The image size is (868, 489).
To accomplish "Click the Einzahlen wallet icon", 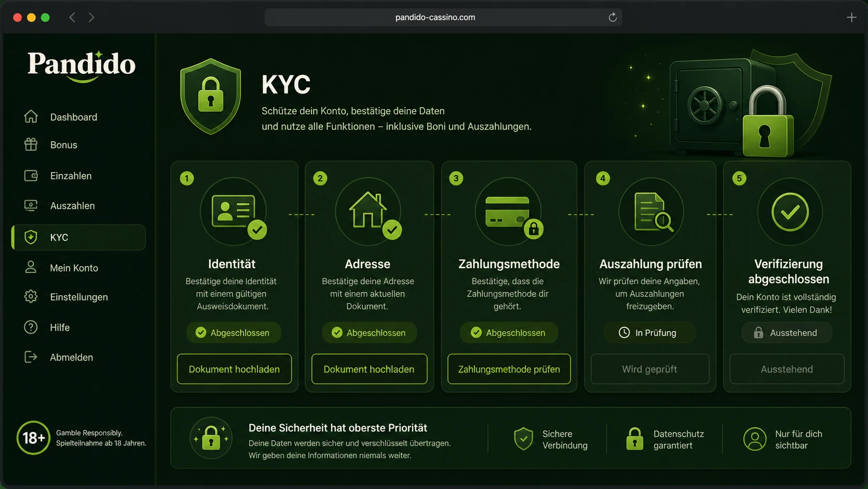I will pos(31,176).
